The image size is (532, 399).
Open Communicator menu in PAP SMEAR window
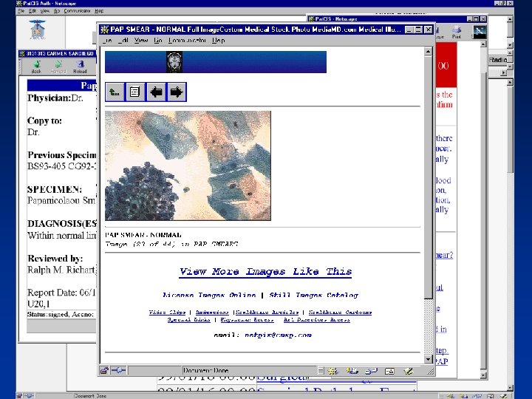pos(187,41)
